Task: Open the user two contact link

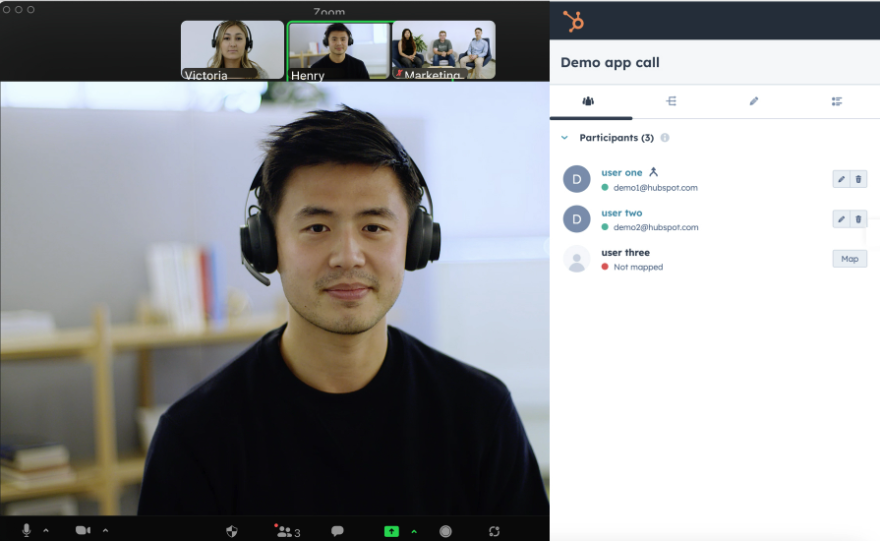Action: click(x=622, y=213)
